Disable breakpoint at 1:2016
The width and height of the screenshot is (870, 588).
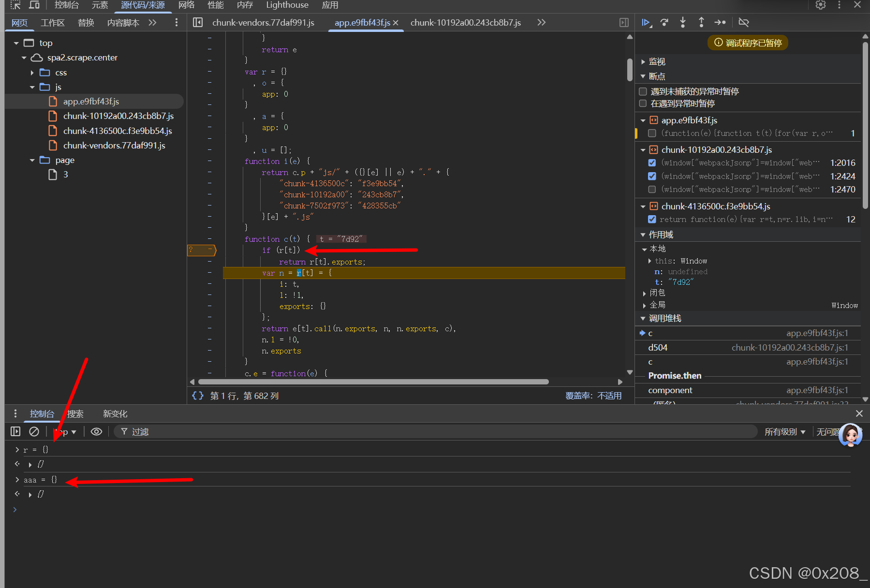coord(652,163)
